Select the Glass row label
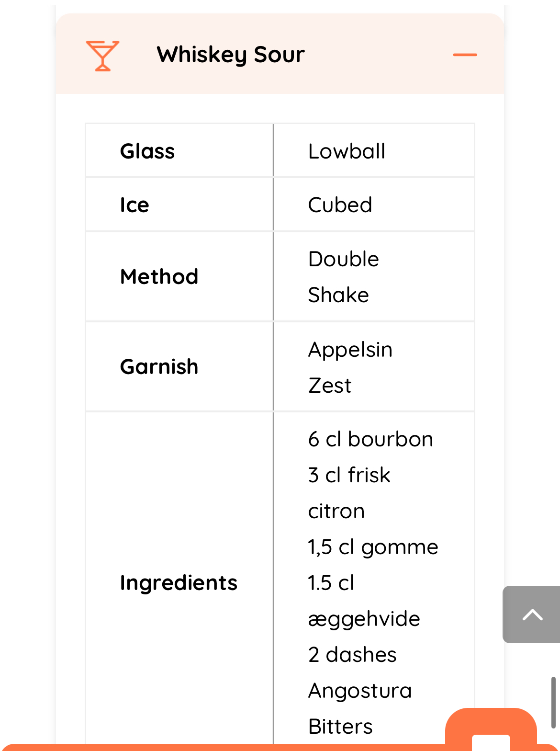The width and height of the screenshot is (560, 751). (147, 151)
